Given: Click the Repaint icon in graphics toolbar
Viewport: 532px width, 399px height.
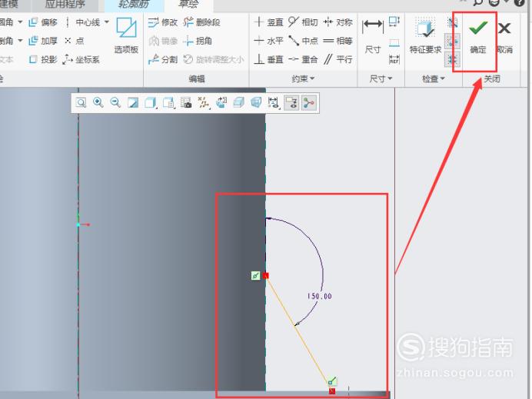Looking at the screenshot, I should coord(133,102).
